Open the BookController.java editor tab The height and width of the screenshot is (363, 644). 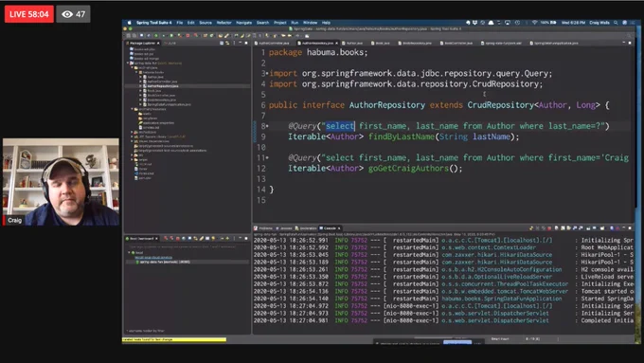(456, 43)
